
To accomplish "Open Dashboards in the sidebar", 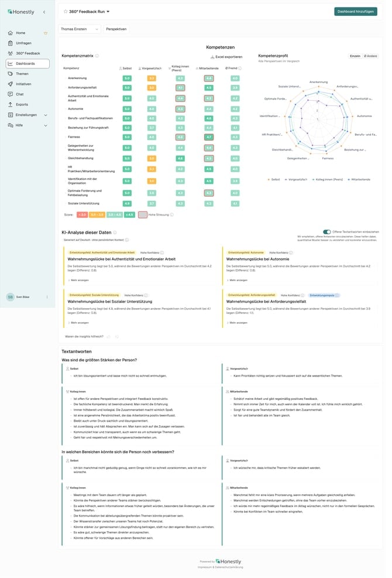I will (27, 64).
